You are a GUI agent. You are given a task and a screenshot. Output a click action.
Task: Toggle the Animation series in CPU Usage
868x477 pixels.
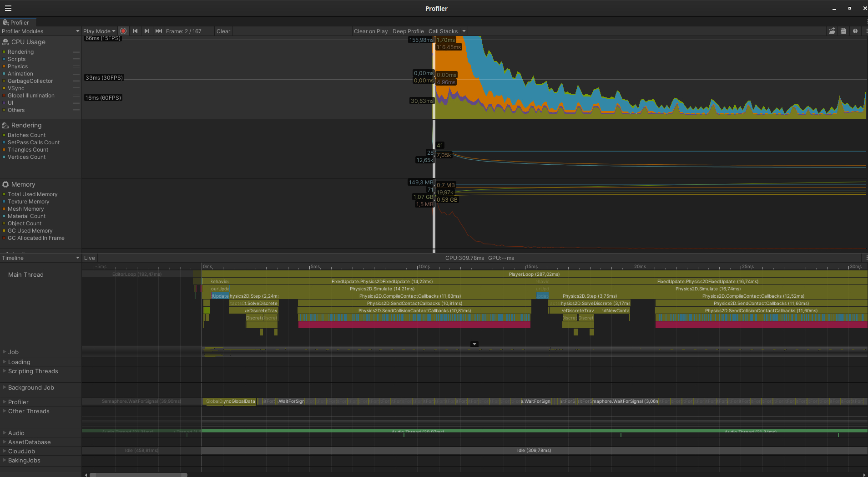click(20, 74)
